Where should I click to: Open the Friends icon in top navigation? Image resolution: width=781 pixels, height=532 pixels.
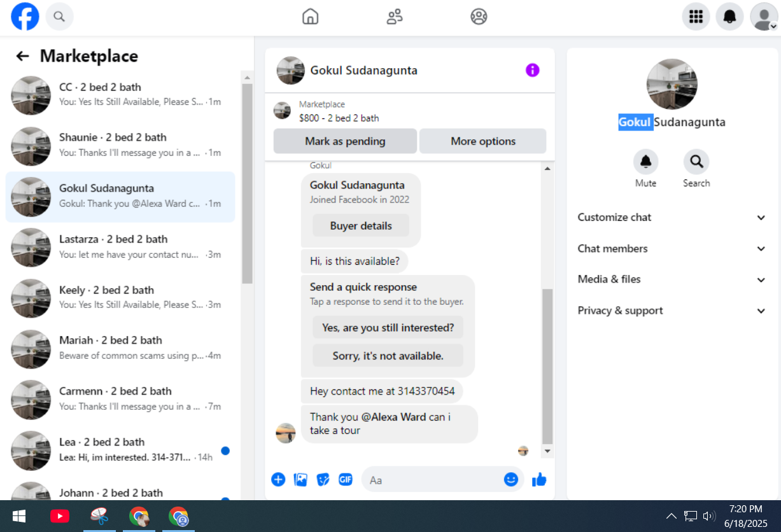pos(395,17)
